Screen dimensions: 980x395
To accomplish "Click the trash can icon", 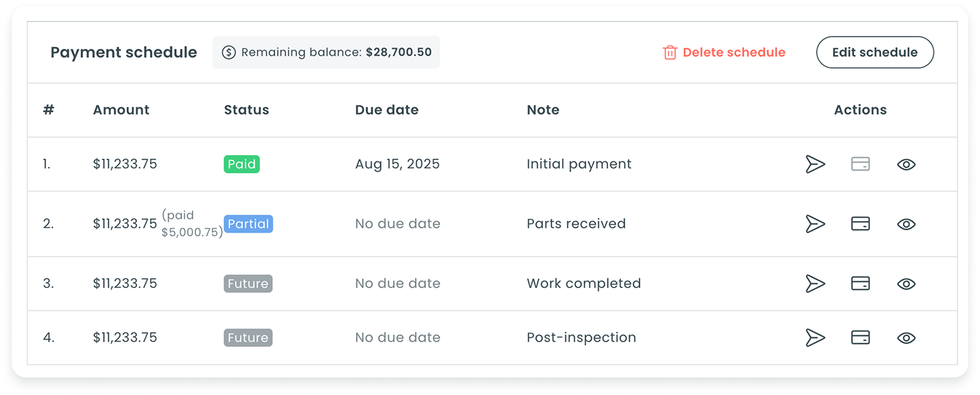I will coord(670,52).
